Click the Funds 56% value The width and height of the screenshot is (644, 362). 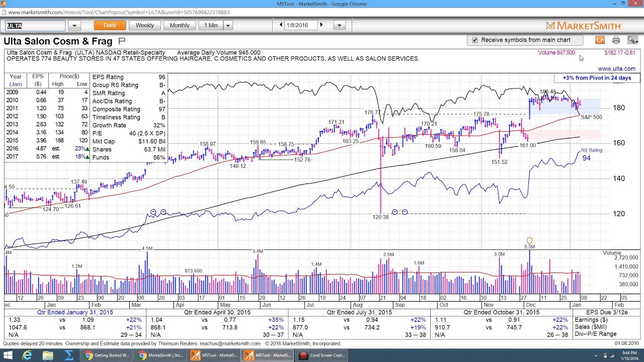coord(159,157)
